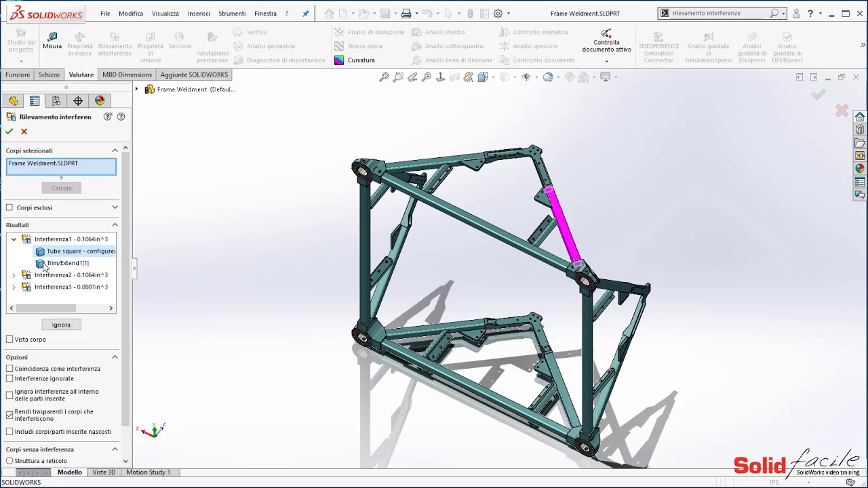
Task: Expand the Corpi esclusi section chevron
Action: pos(115,207)
